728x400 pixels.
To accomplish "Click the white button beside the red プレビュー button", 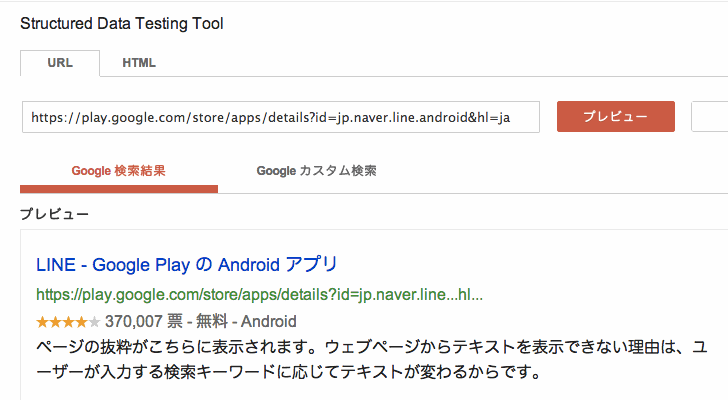I will click(710, 116).
